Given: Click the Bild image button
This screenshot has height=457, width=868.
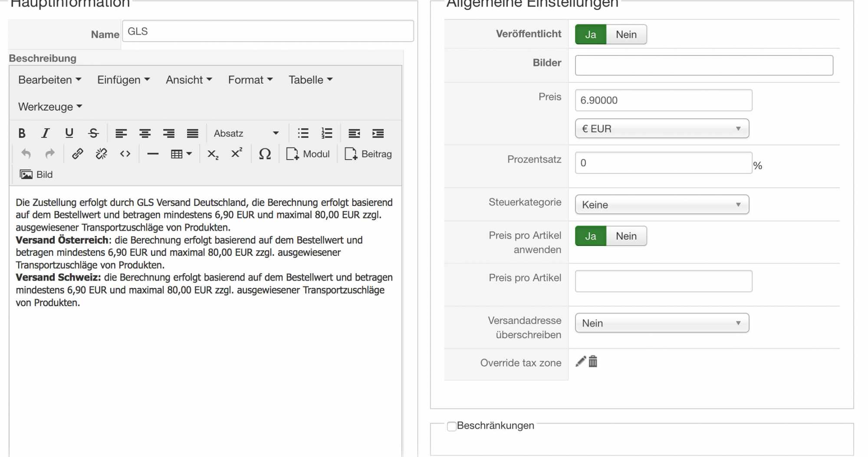Looking at the screenshot, I should [x=36, y=174].
